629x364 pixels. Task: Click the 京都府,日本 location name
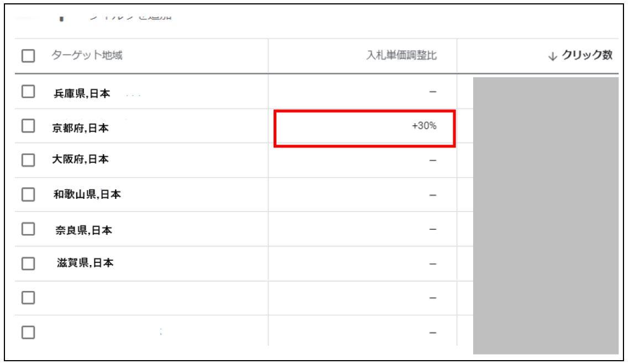[x=81, y=128]
